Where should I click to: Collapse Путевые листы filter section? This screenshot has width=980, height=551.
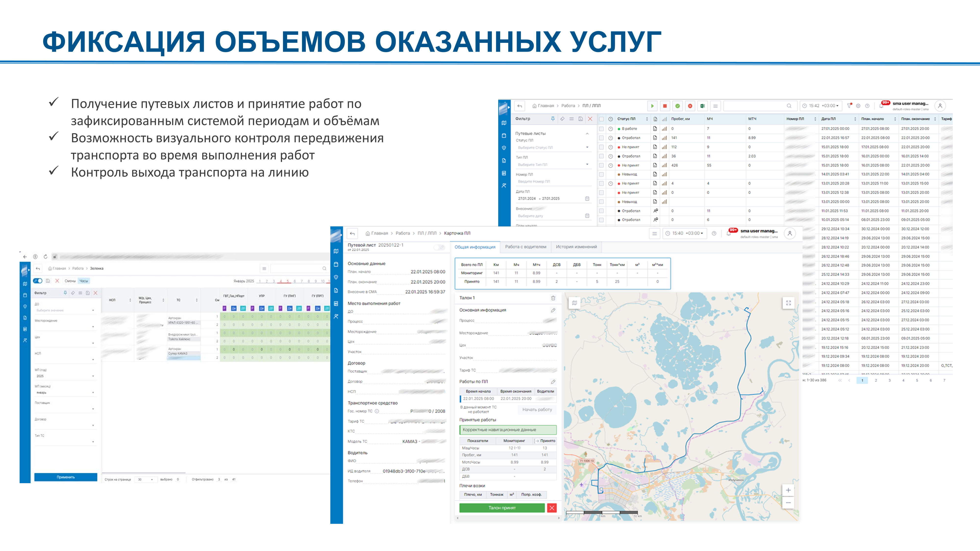(587, 134)
